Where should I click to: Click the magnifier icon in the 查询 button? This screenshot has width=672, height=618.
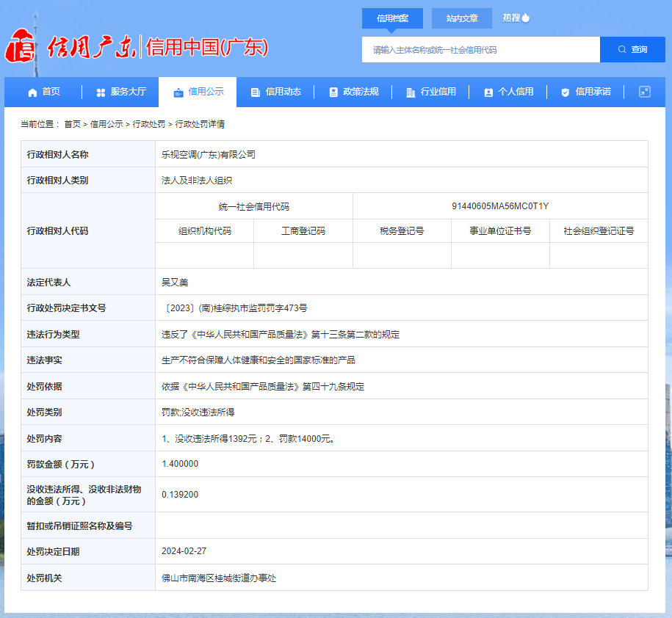point(622,50)
